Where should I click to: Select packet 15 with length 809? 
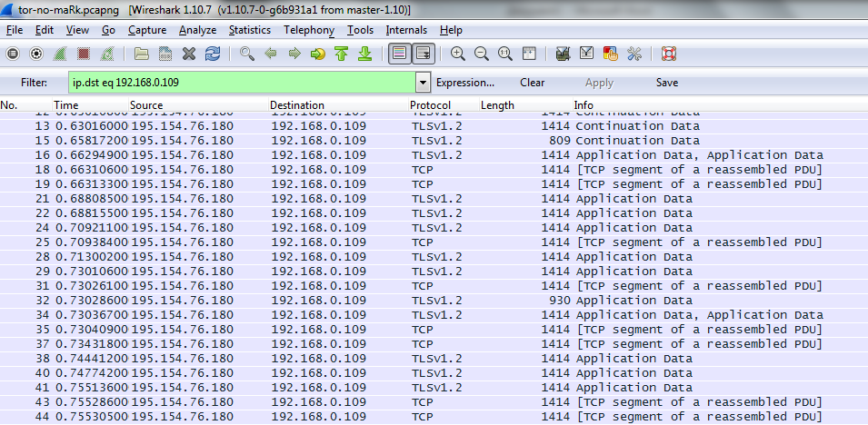pyautogui.click(x=434, y=141)
